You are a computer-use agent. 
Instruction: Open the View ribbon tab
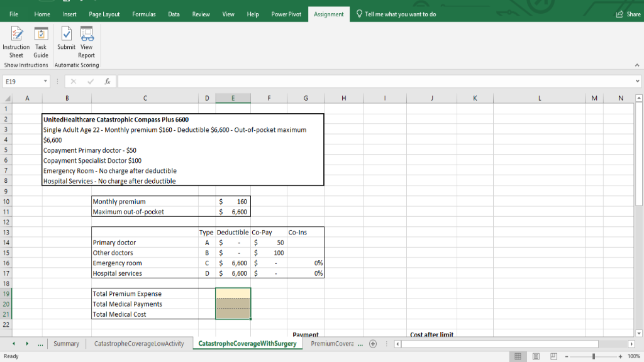(228, 14)
